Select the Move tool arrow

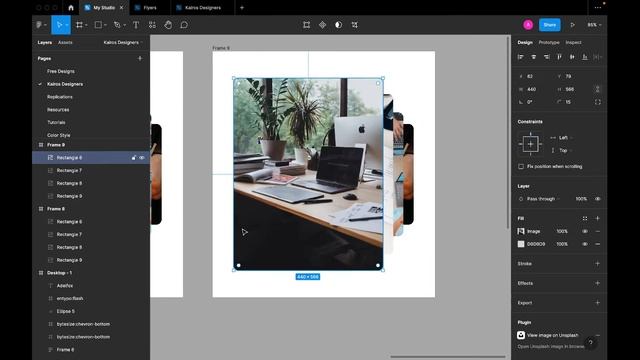(59, 25)
